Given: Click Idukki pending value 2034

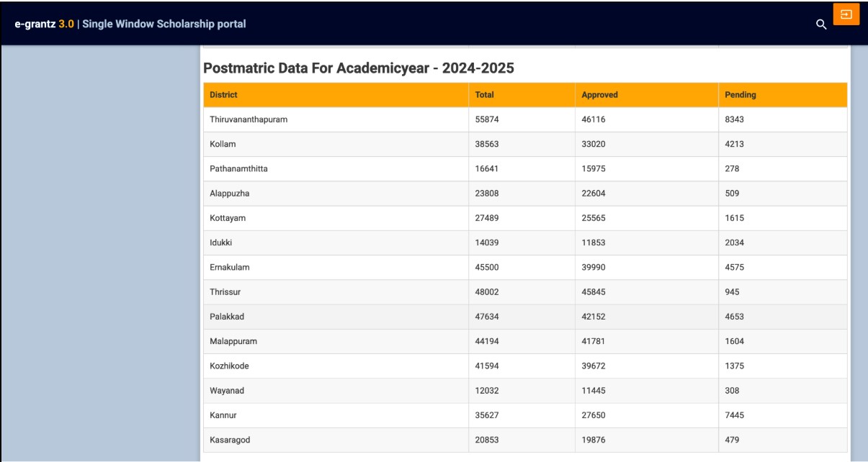Looking at the screenshot, I should click(735, 243).
